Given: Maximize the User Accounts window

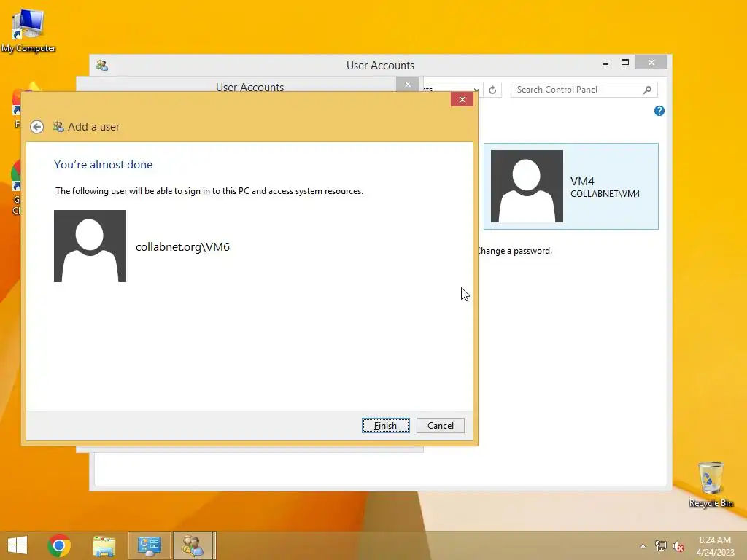Looking at the screenshot, I should tap(625, 63).
